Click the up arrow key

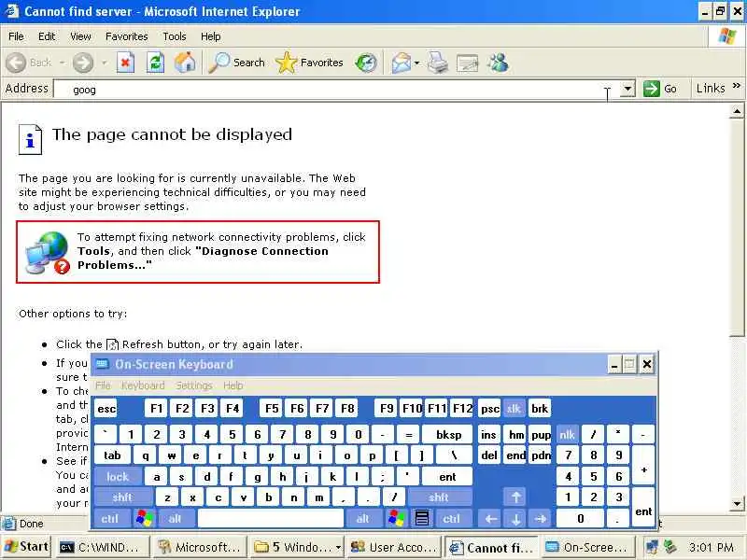(516, 497)
